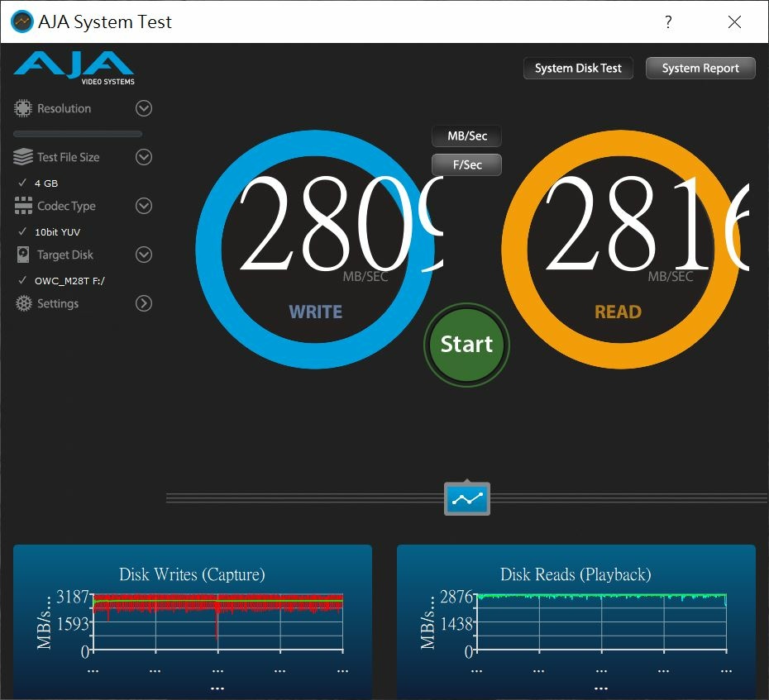
Task: Toggle the graph view chart icon
Action: pos(467,499)
